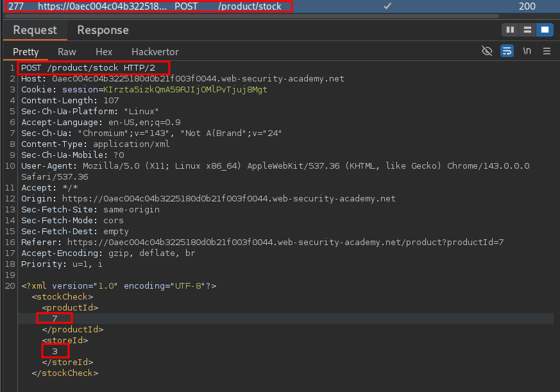Click the storeId value 3 in XML
Screen dimensions: 560x392
click(55, 351)
